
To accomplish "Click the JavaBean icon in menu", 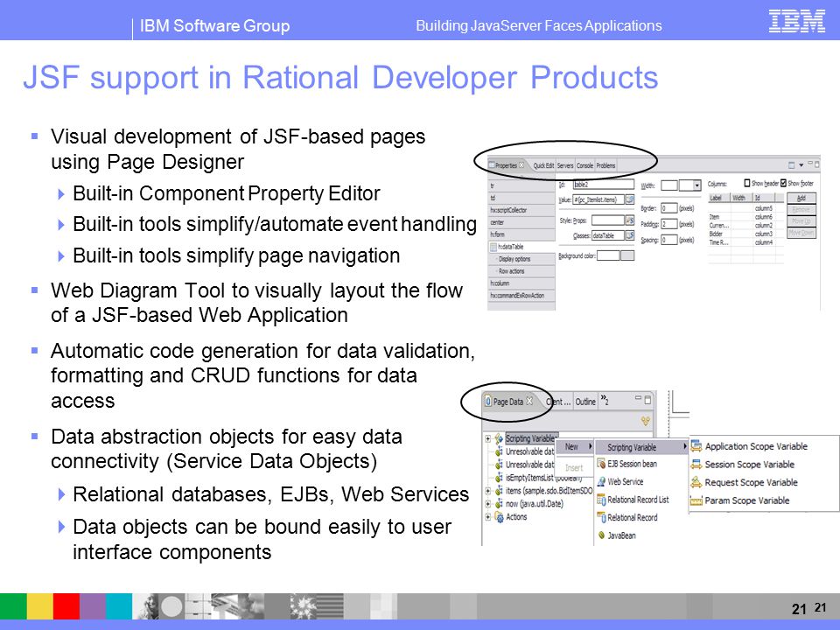I will click(x=601, y=535).
